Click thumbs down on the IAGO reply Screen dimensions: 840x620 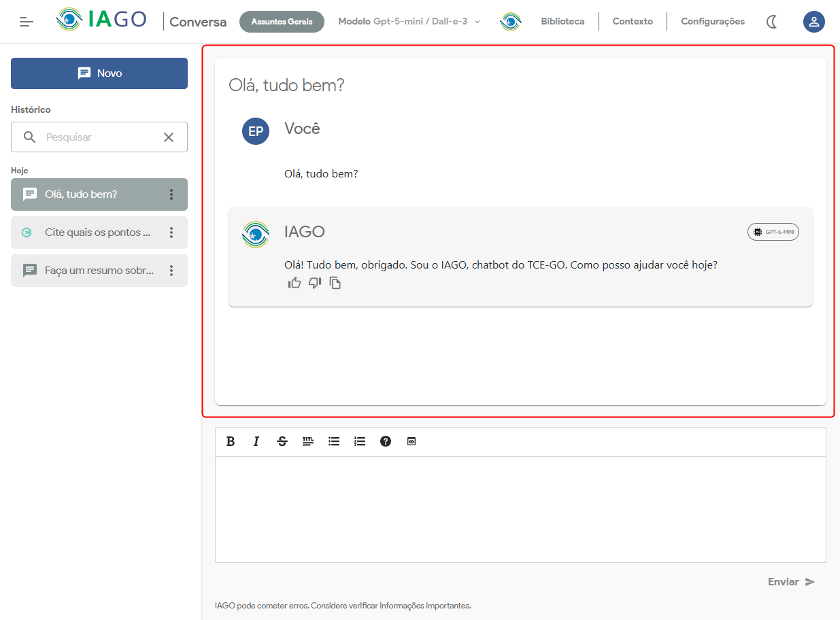[315, 283]
